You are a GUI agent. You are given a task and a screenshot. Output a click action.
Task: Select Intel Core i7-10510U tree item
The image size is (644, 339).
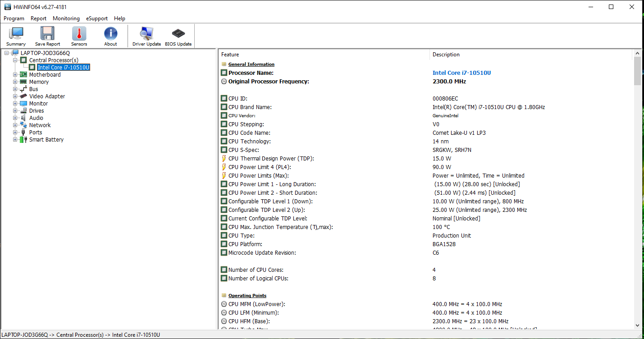coord(64,68)
